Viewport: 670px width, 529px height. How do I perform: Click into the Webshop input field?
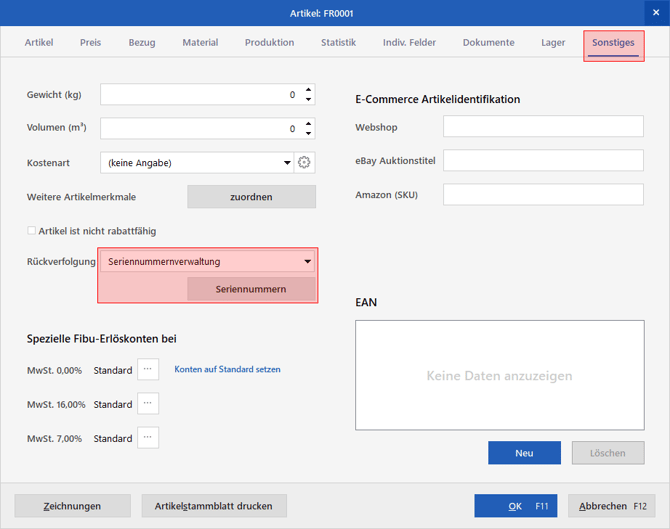click(x=543, y=126)
